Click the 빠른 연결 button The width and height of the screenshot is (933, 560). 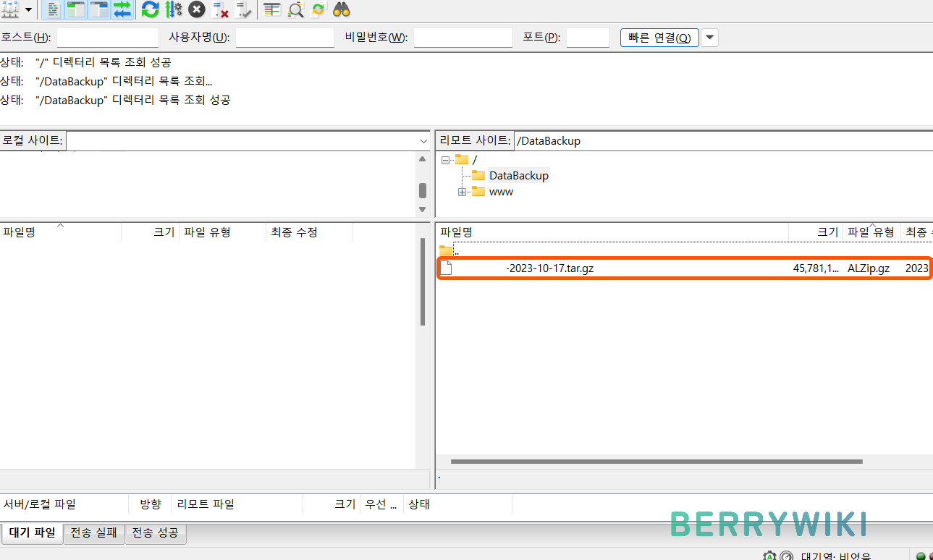659,38
